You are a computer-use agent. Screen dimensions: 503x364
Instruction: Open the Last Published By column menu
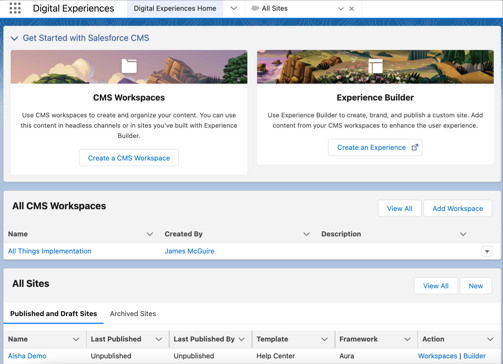pyautogui.click(x=242, y=339)
